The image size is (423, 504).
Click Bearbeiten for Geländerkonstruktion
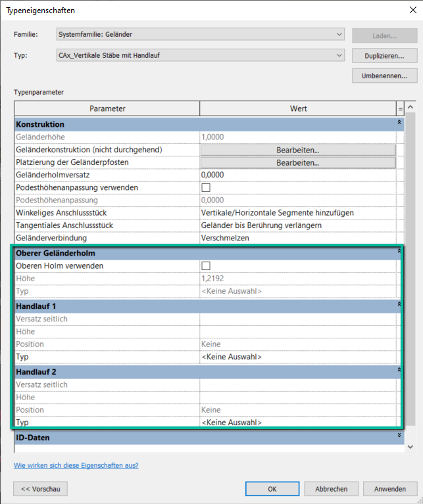(x=297, y=150)
